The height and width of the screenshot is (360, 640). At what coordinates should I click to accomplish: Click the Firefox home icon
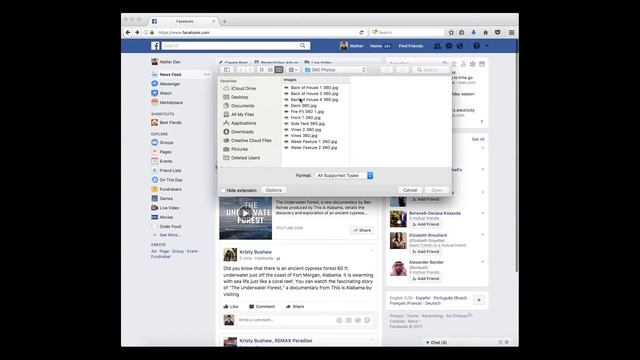coord(485,32)
